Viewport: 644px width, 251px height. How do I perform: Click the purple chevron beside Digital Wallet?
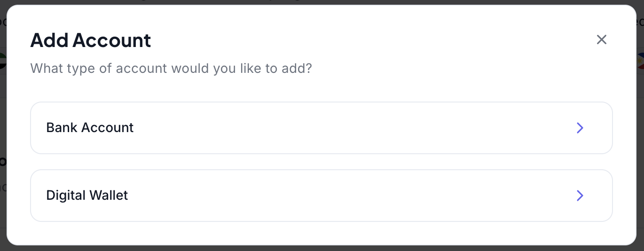tap(580, 196)
